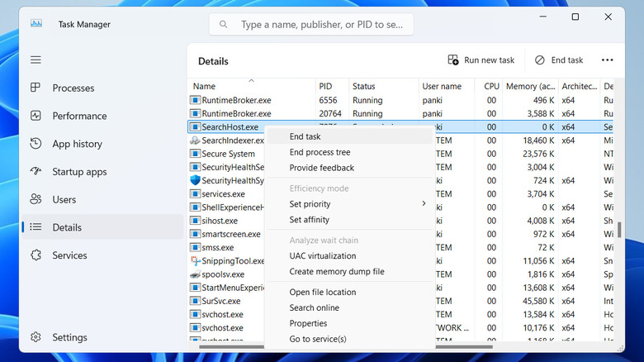Open the Performance page icon
Viewport: 644px width, 362px height.
click(x=36, y=116)
